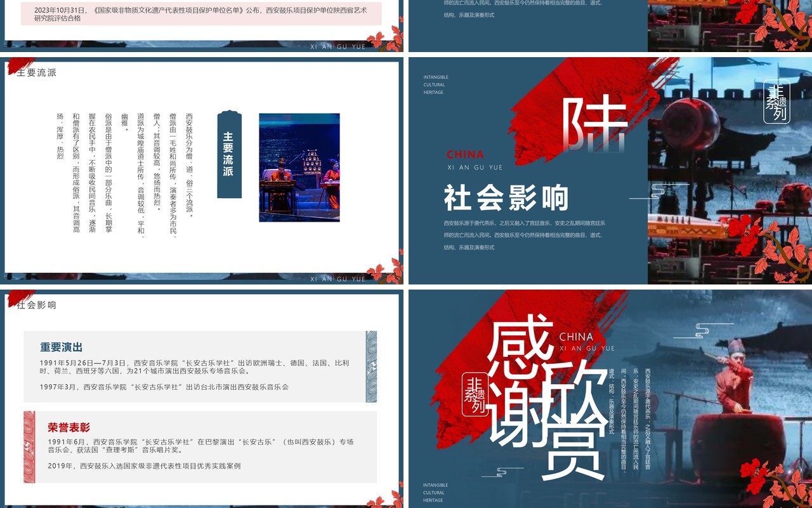Open the 感谢欣赏 closing slide
Image resolution: width=812 pixels, height=508 pixels.
610,399
